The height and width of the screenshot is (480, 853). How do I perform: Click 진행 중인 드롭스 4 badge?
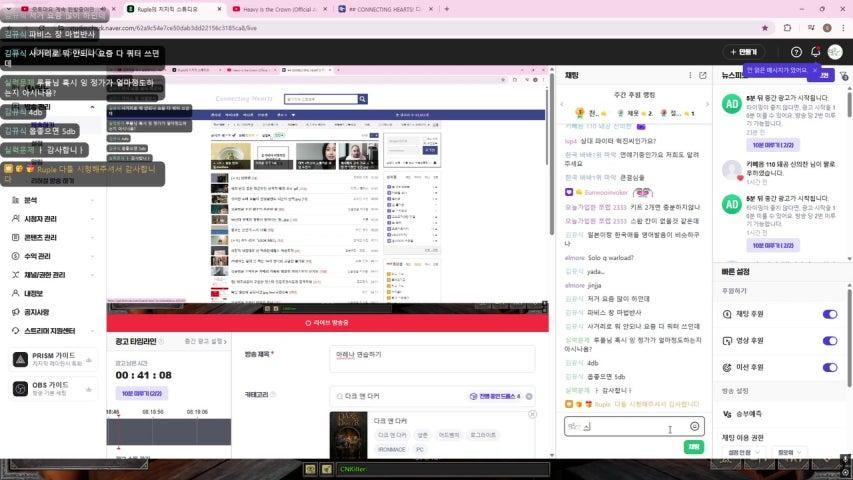point(495,396)
